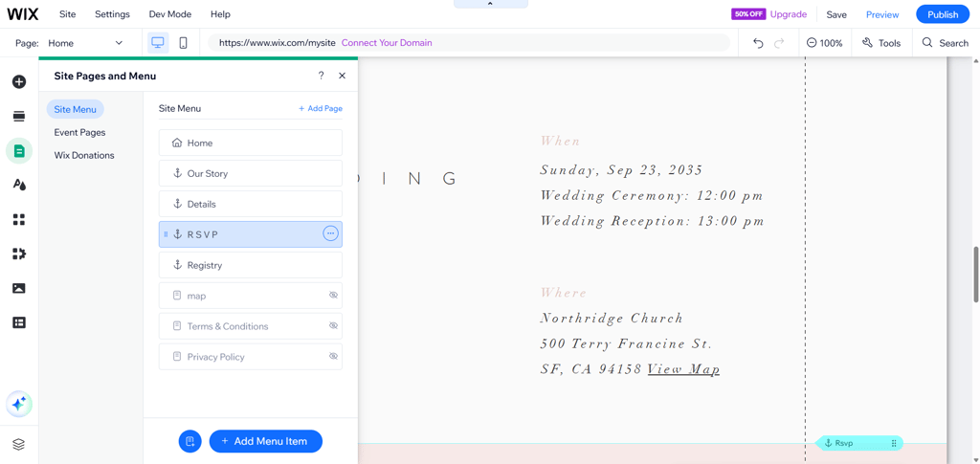Click the green Pages and Menu icon
Image resolution: width=980 pixels, height=464 pixels.
click(19, 151)
